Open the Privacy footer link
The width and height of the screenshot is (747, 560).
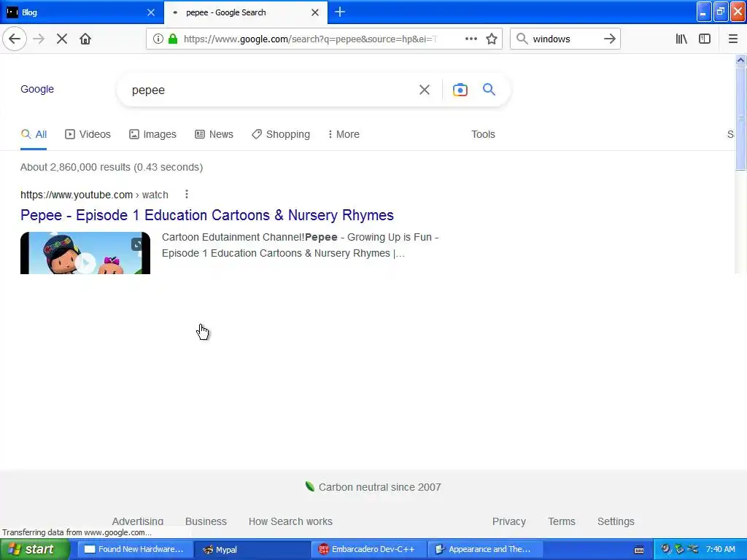click(x=508, y=521)
